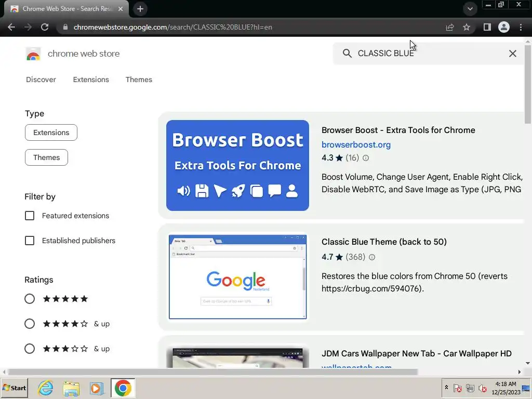Show rating info for Classic Blue Theme
Image resolution: width=532 pixels, height=399 pixels.
coord(372,257)
